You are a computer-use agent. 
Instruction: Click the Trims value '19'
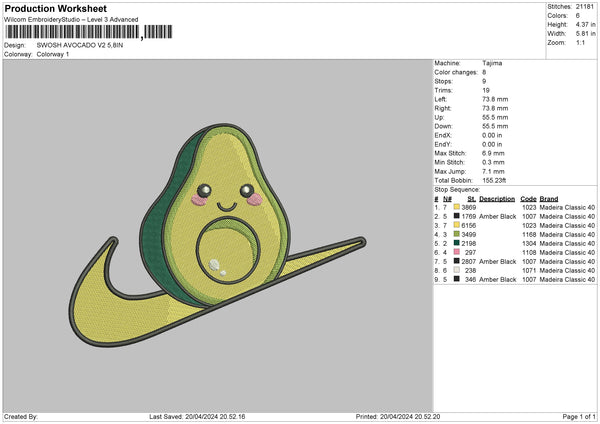pyautogui.click(x=486, y=90)
